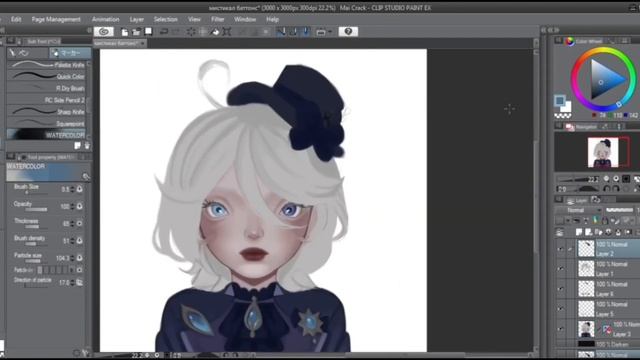Screen dimensions: 640x360
Task: Click the Scale/Rotate transform icon in toolbar
Action: click(x=227, y=32)
